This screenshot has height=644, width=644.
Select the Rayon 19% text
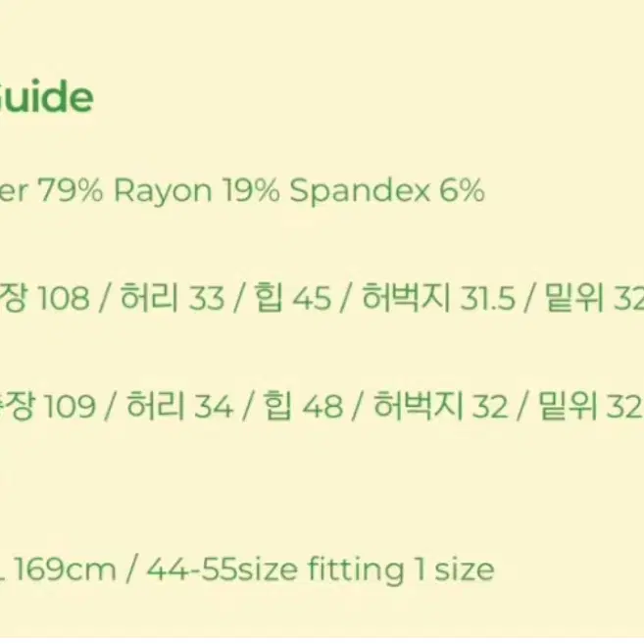coord(197,190)
